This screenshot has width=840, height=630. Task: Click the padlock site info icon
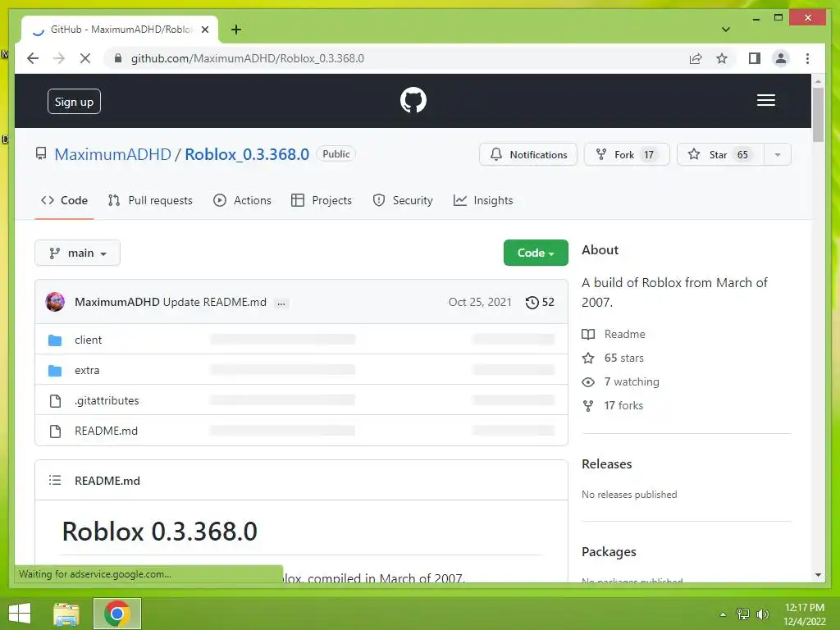(x=118, y=58)
